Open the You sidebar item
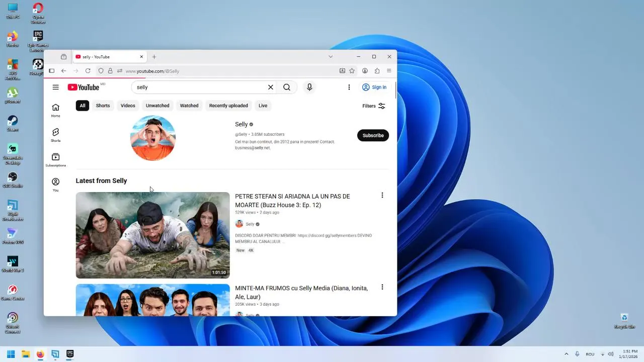This screenshot has width=644, height=362. 55,185
